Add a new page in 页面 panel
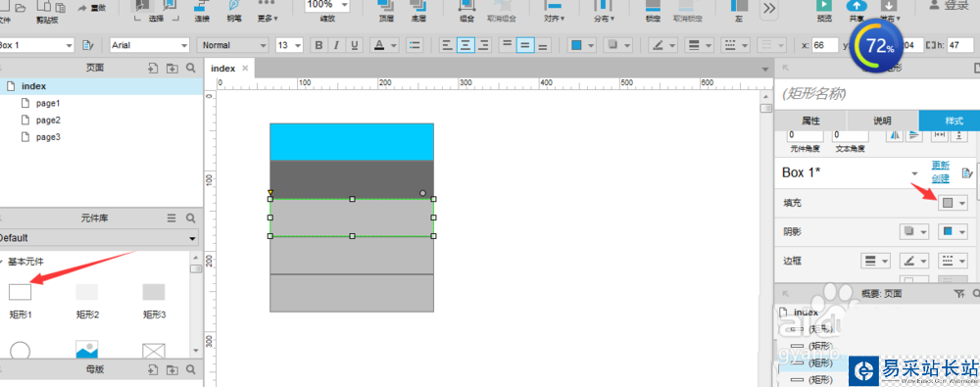Screen dimensions: 980x387 pos(153,69)
